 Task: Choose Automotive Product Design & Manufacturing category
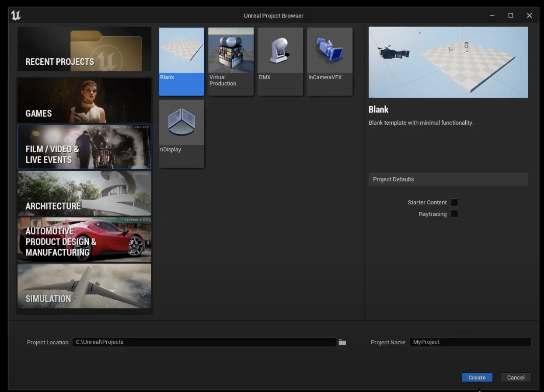(x=84, y=240)
